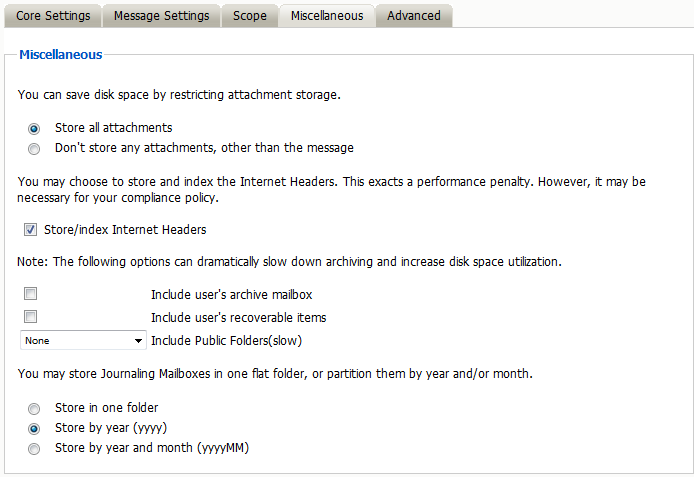This screenshot has width=694, height=477.
Task: Click the Store by year and month label text
Action: (x=151, y=448)
